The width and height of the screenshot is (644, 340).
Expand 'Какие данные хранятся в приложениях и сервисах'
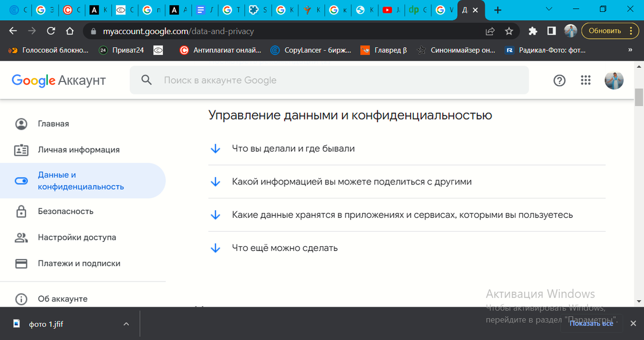click(x=406, y=215)
